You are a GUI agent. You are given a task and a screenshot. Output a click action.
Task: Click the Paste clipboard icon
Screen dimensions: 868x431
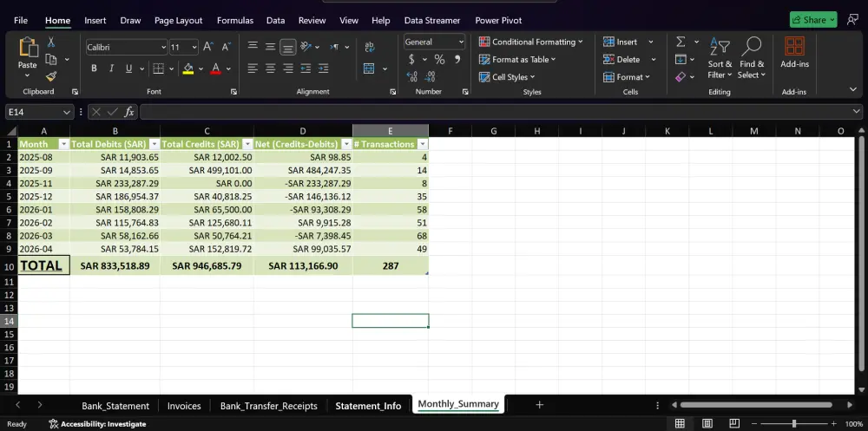27,49
